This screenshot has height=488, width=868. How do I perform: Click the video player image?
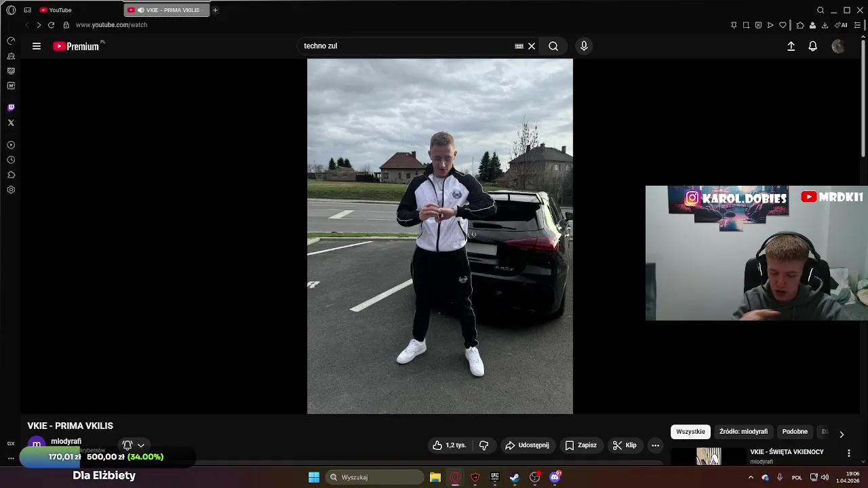tap(440, 236)
